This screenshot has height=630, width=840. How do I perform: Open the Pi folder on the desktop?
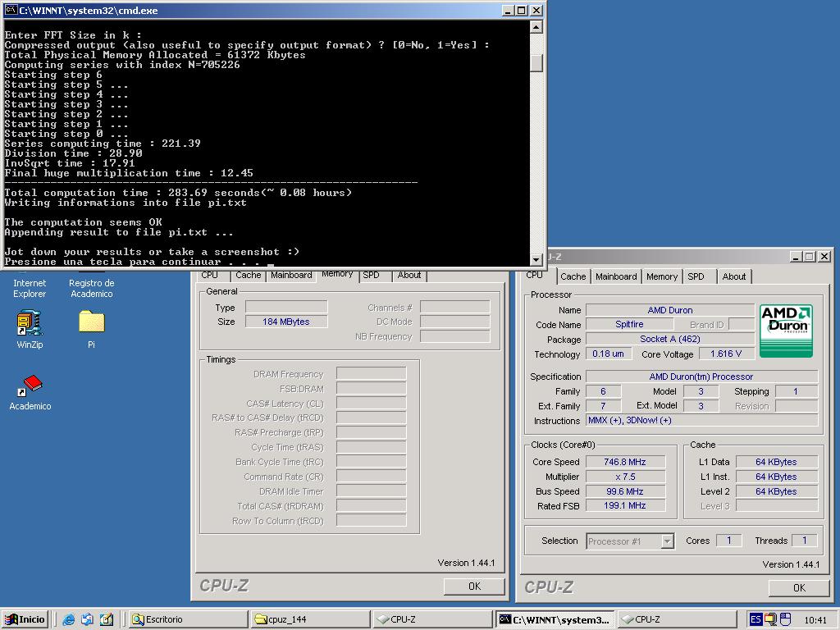92,330
